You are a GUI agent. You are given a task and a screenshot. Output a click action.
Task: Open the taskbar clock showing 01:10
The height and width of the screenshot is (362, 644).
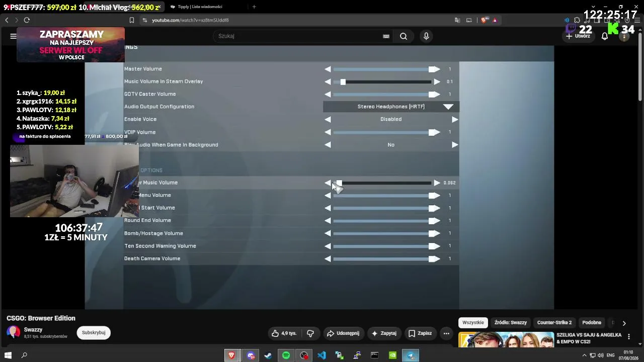click(628, 355)
